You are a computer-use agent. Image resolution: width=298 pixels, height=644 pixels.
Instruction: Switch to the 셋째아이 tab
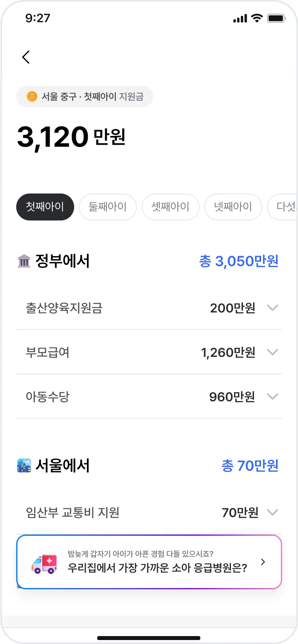(170, 207)
